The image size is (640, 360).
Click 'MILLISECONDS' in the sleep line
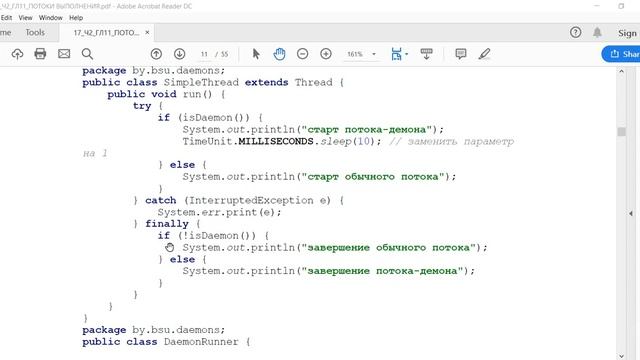[x=276, y=142]
